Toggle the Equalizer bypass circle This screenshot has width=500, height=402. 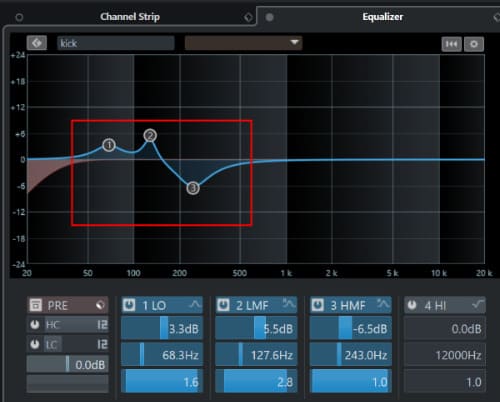[x=270, y=17]
